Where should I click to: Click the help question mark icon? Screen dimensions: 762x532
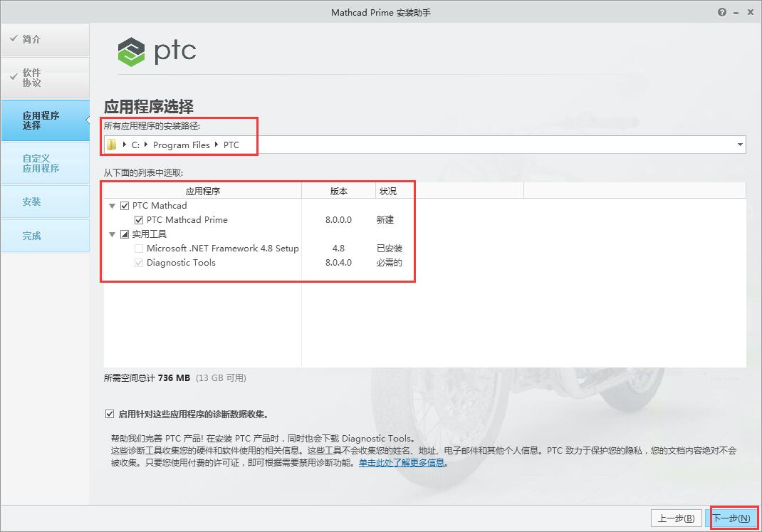click(x=721, y=13)
